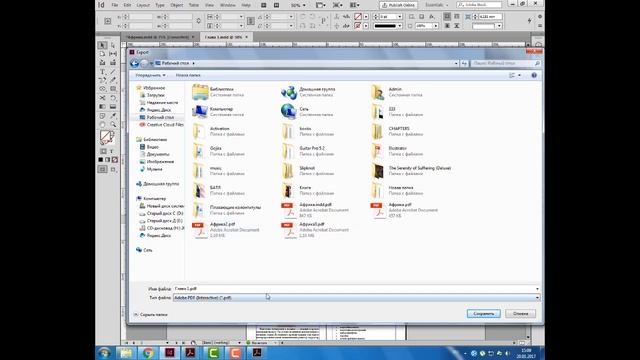
Task: Select the Line tool in InDesign toolbox
Action: pos(113,72)
